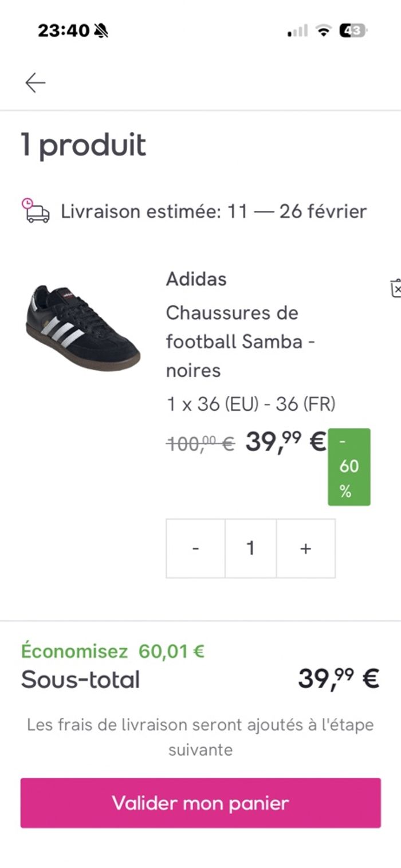Tap the Adidas brand name

196,280
